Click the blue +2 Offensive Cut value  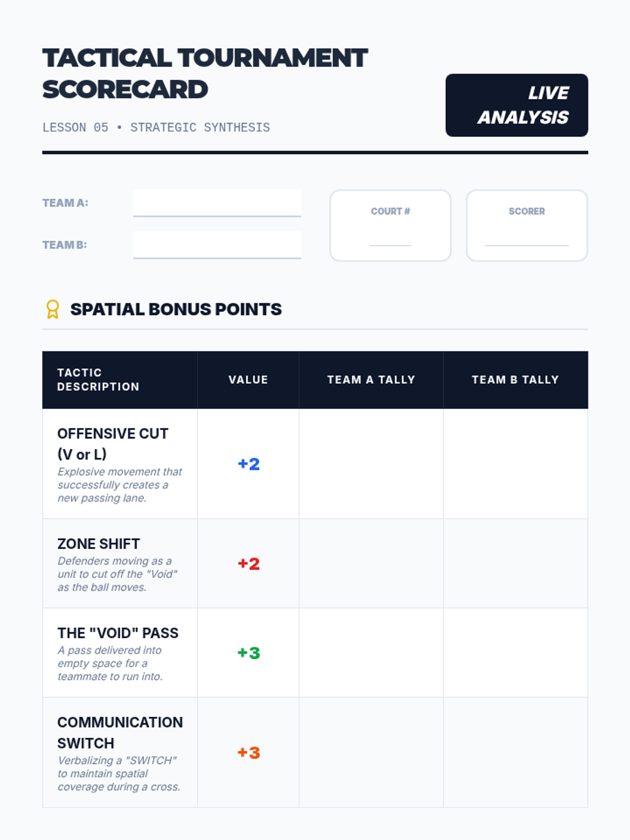249,464
